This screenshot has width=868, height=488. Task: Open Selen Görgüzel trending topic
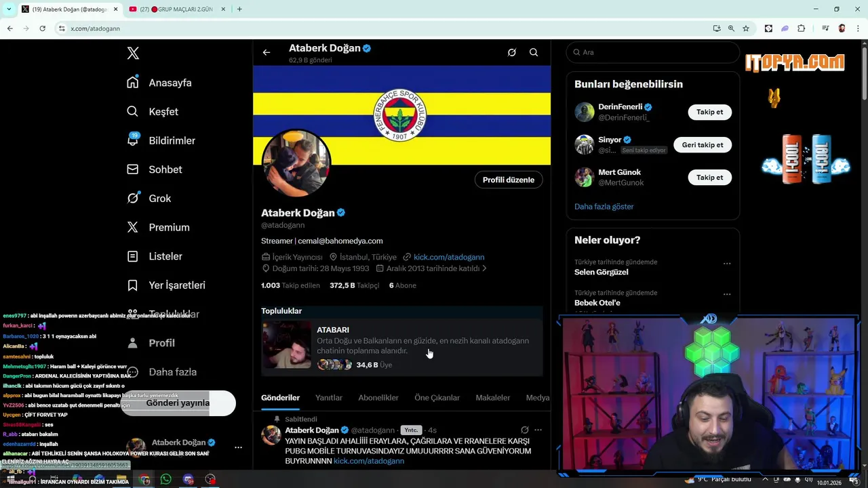pos(601,272)
